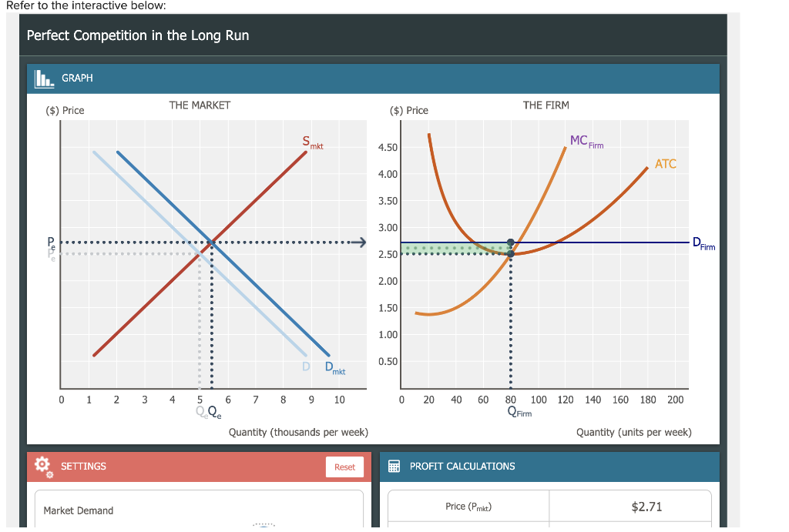
Task: Click the ATC curve label
Action: (x=665, y=163)
